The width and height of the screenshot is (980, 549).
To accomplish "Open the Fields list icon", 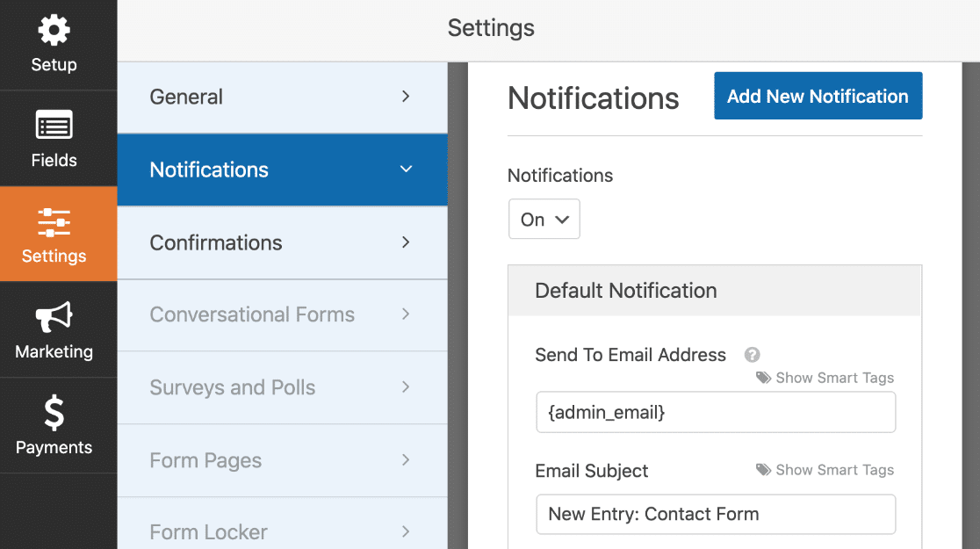I will click(x=54, y=126).
